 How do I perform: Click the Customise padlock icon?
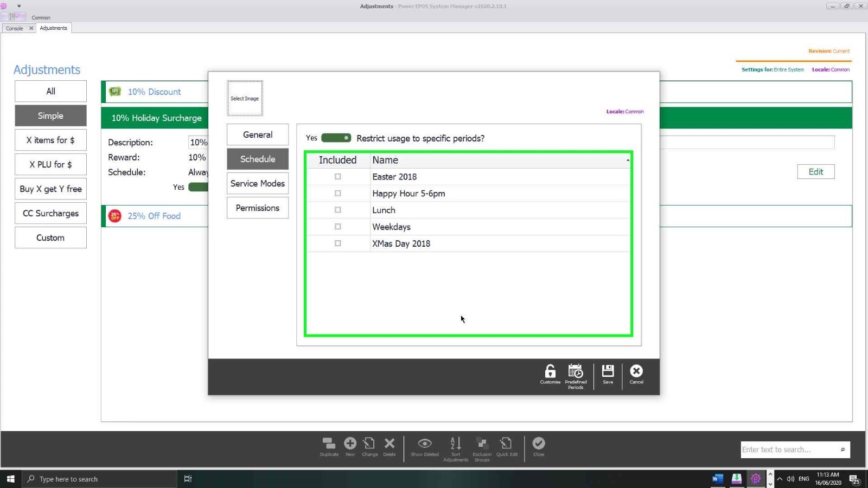[550, 374]
